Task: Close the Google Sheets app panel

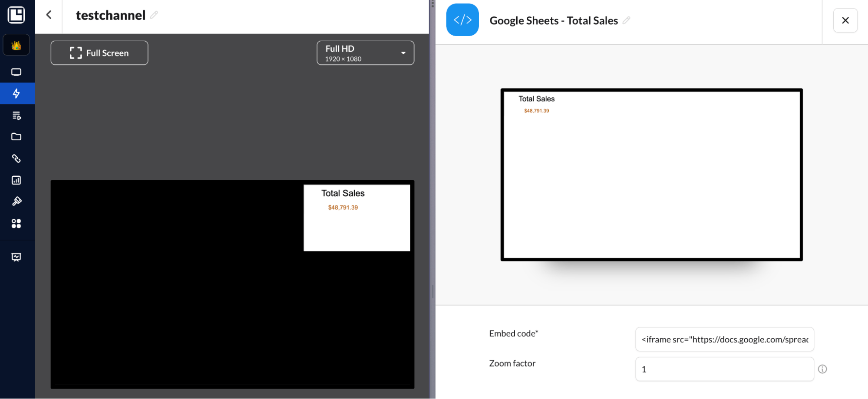Action: point(845,20)
